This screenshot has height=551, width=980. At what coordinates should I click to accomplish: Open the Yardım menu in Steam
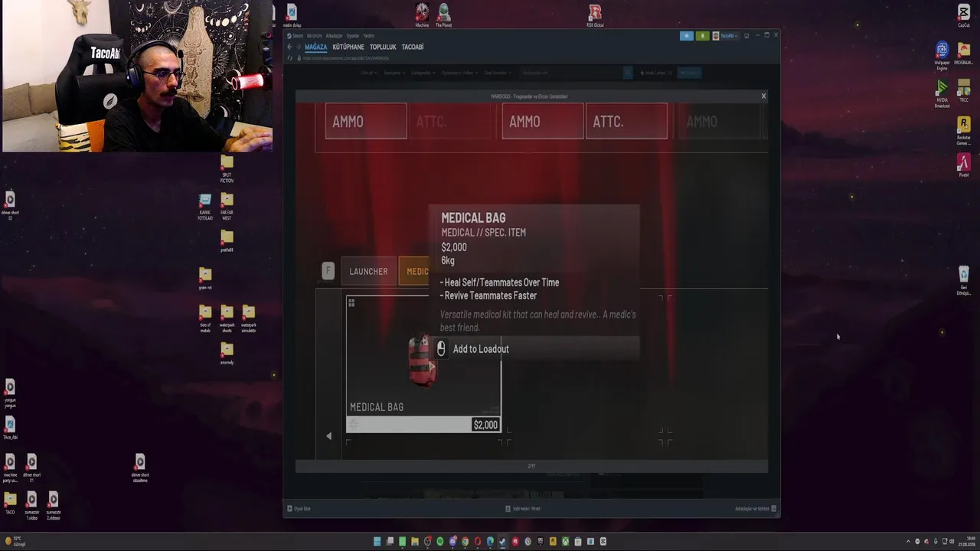[x=368, y=36]
